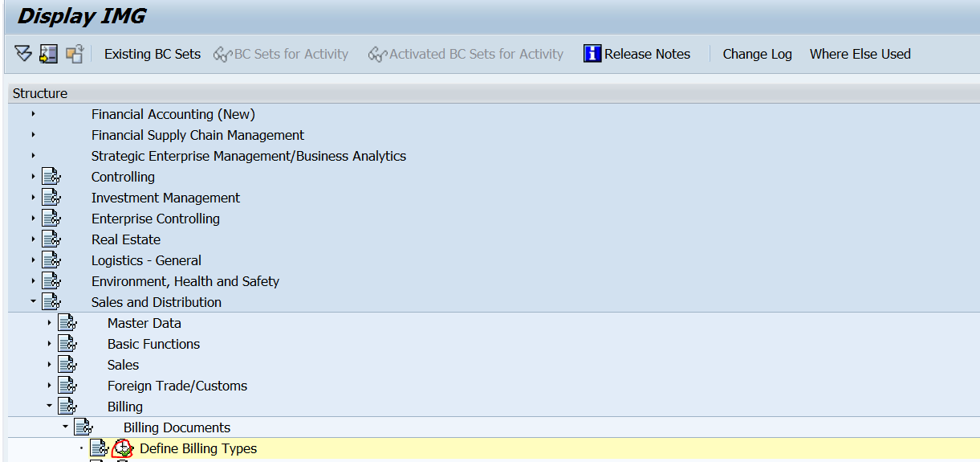Collapse the Billing Documents node
Image resolution: width=980 pixels, height=462 pixels.
65,427
